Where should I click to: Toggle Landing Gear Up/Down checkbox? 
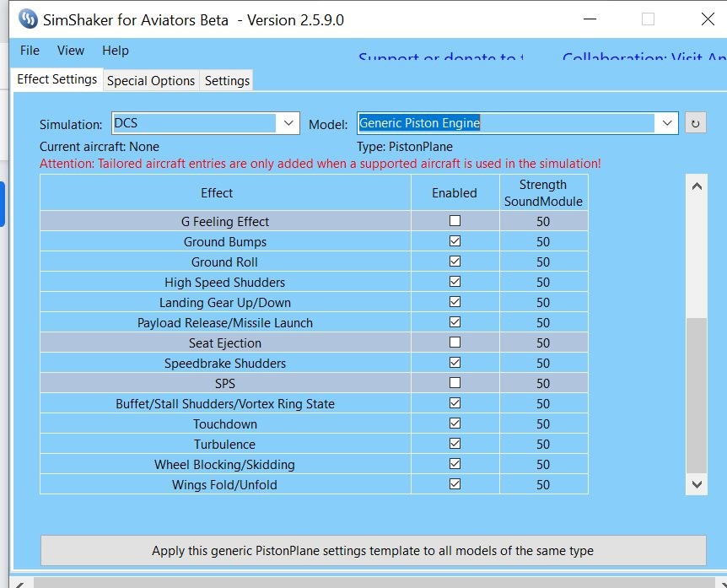click(x=455, y=302)
